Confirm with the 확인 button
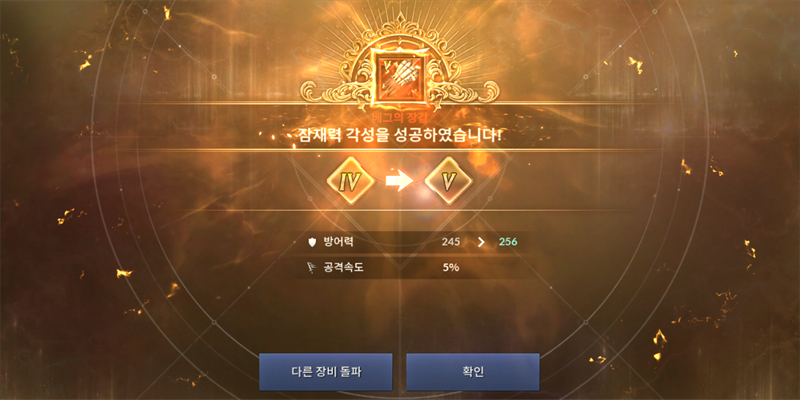The height and width of the screenshot is (400, 800). tap(472, 371)
